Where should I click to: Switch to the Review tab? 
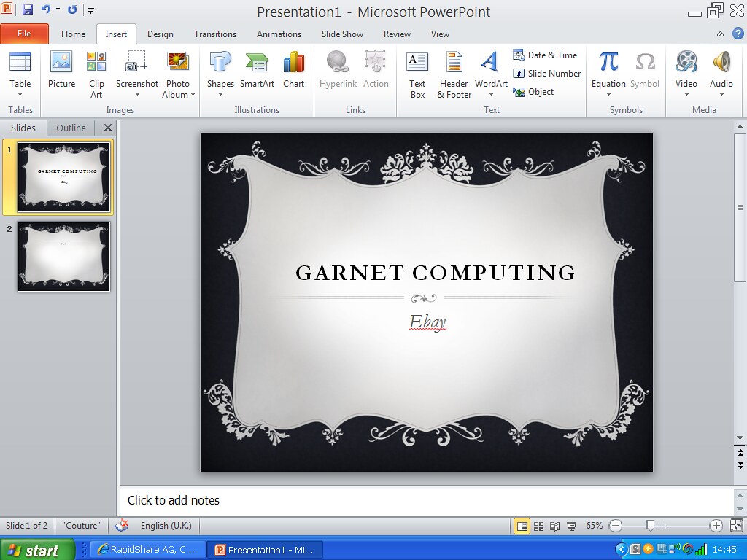click(397, 34)
